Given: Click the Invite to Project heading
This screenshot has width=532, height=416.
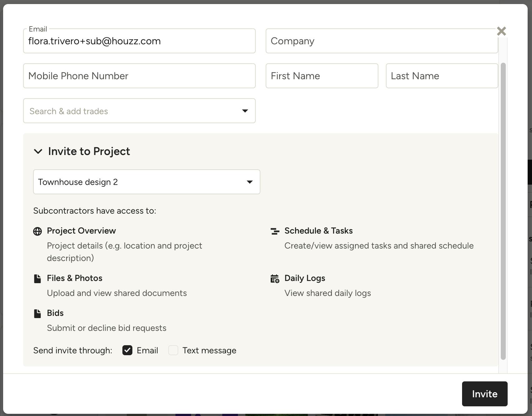Looking at the screenshot, I should (x=89, y=152).
